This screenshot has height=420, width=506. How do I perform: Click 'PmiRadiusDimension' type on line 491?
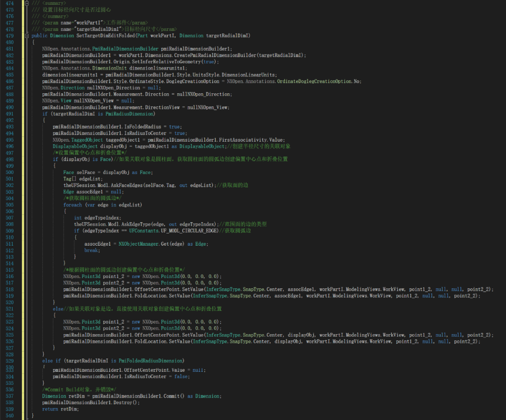pyautogui.click(x=129, y=113)
